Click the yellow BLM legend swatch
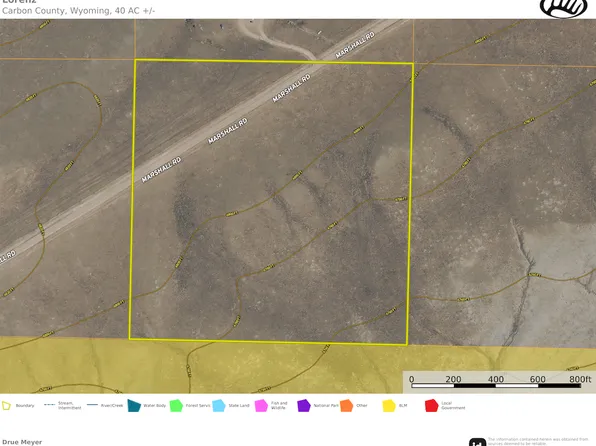This screenshot has height=446, width=596. pos(389,406)
